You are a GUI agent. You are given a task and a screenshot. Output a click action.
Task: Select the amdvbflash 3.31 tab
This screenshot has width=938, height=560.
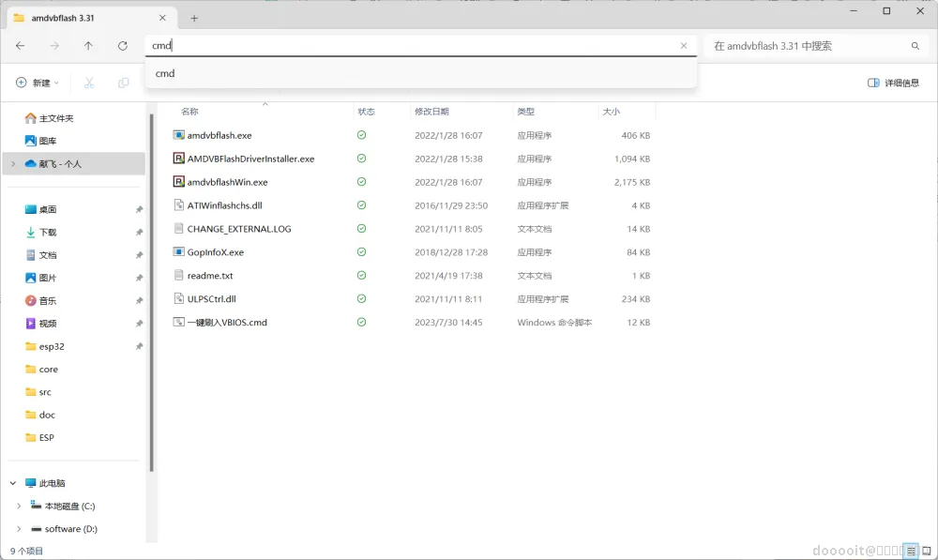tap(90, 18)
